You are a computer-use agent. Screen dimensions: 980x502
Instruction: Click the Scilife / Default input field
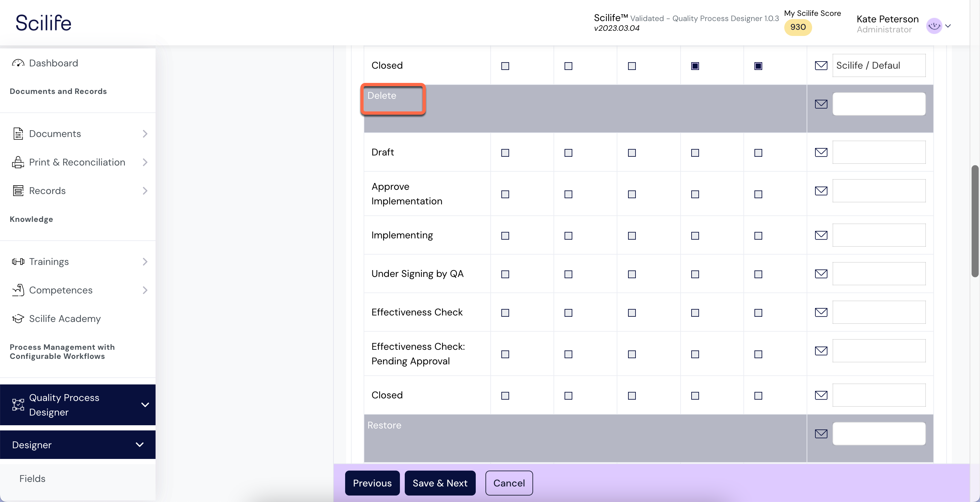click(879, 65)
